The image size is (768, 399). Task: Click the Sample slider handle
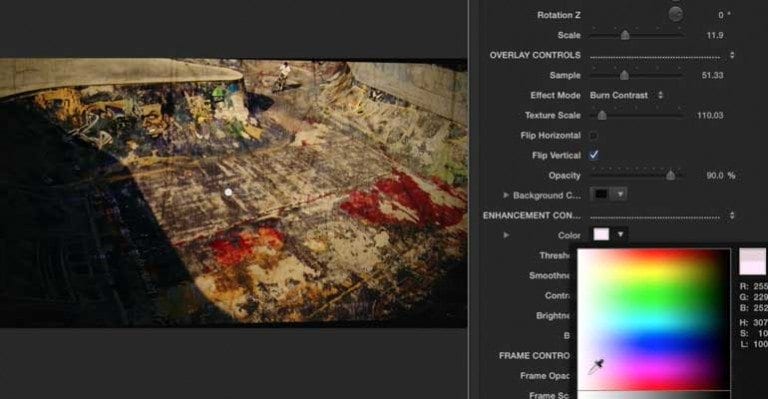point(624,75)
